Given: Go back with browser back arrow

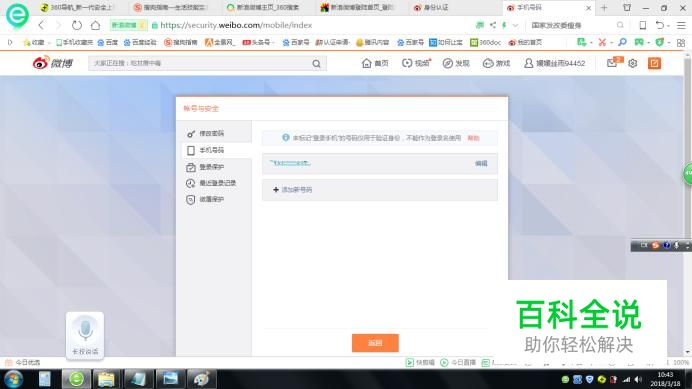Looking at the screenshot, I should click(41, 25).
